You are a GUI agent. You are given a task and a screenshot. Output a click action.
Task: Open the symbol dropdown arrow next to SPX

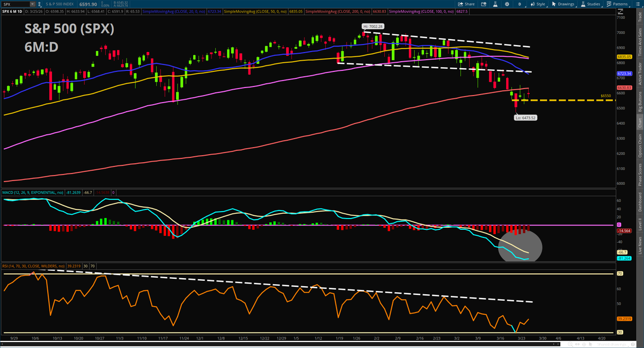pyautogui.click(x=32, y=4)
